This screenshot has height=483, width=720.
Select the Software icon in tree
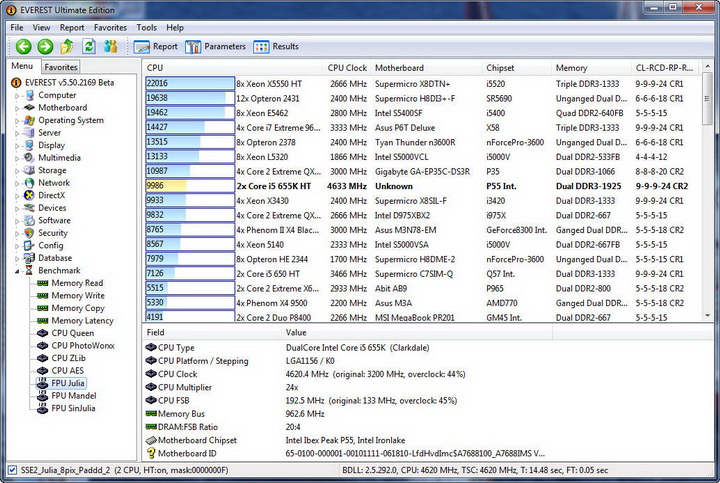pos(29,220)
